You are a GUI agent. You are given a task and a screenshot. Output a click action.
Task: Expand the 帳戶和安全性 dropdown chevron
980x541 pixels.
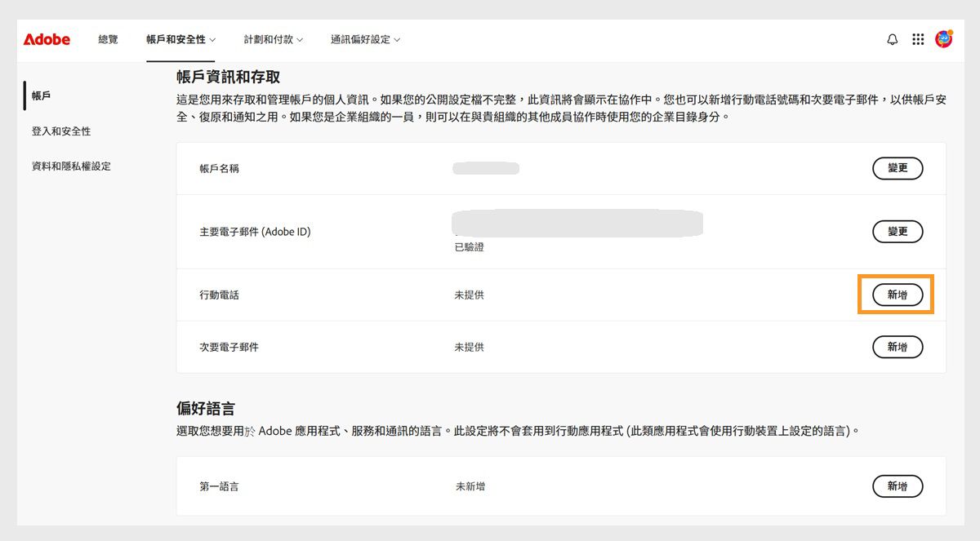[x=212, y=39]
